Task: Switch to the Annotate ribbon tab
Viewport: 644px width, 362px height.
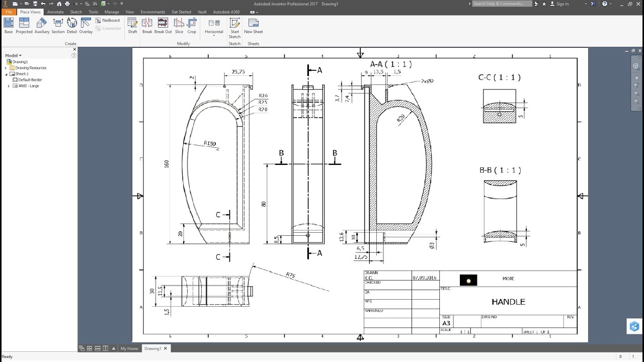Action: click(55, 12)
